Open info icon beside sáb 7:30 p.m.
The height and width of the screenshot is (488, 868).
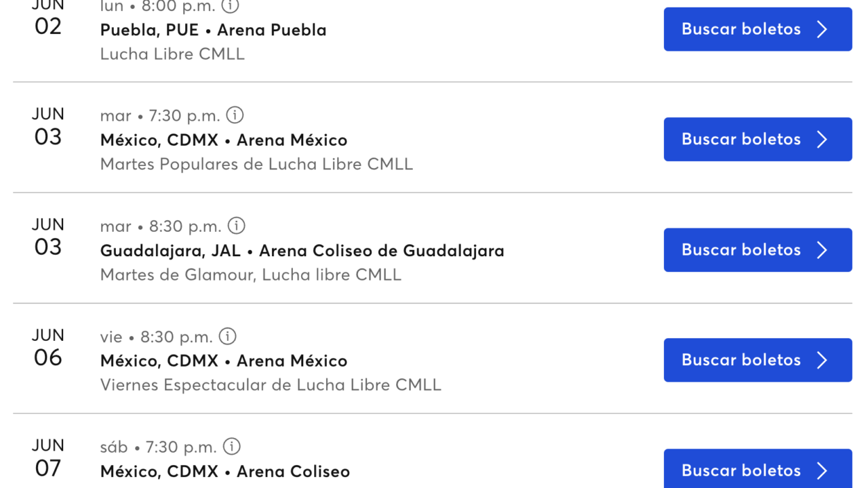pos(232,446)
